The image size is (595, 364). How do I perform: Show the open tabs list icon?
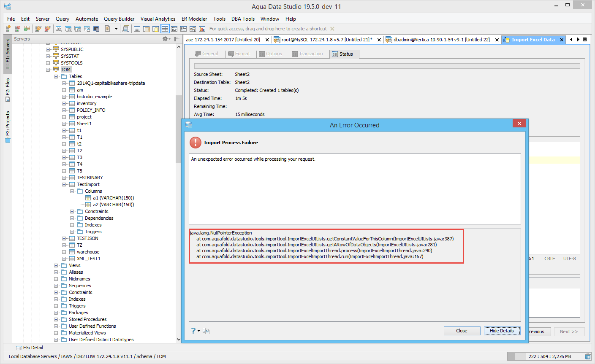click(x=585, y=40)
